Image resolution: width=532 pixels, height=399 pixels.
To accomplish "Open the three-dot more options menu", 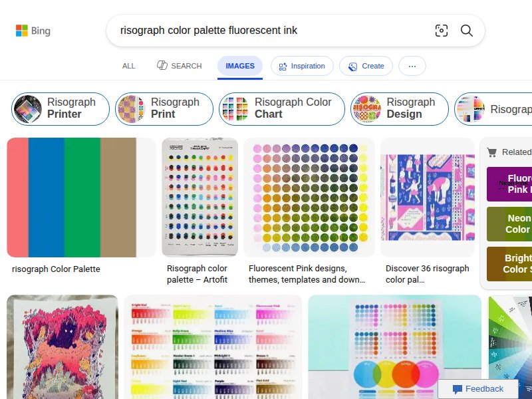I will tap(412, 66).
